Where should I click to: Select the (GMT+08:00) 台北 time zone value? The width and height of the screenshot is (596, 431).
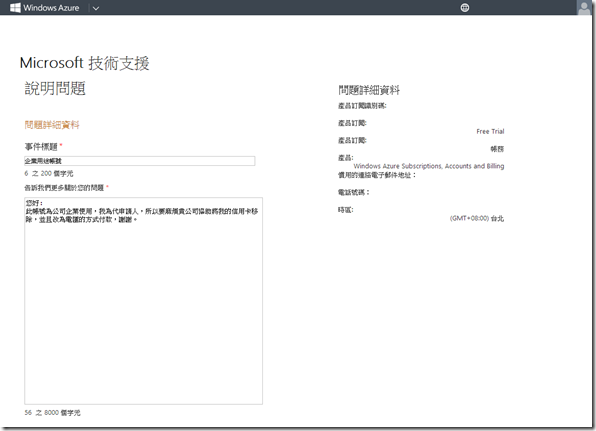click(477, 219)
